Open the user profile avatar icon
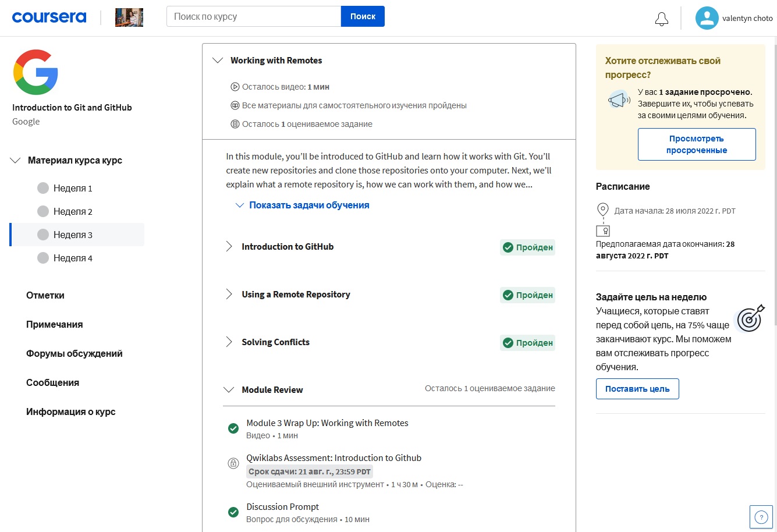This screenshot has height=532, width=777. (x=707, y=18)
